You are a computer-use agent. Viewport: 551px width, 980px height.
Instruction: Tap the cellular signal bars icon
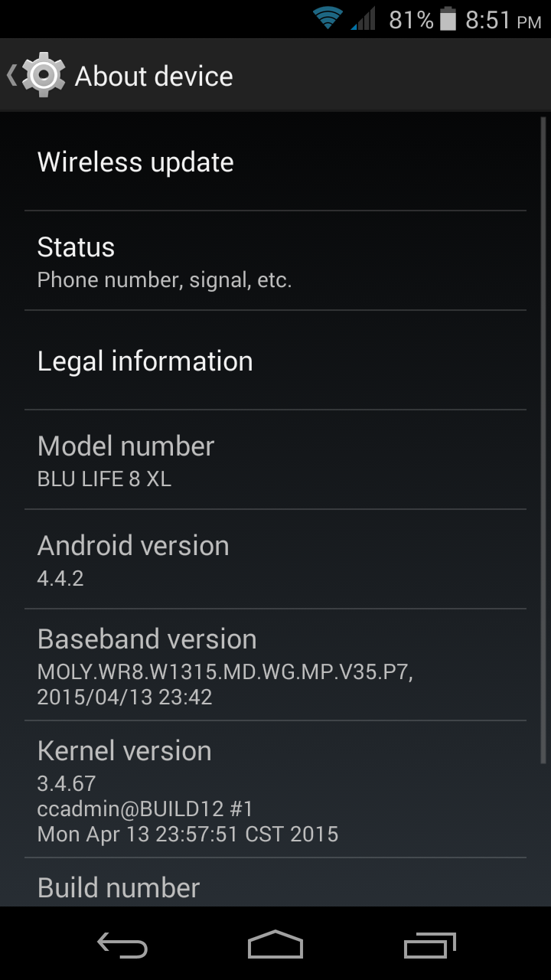pos(364,18)
